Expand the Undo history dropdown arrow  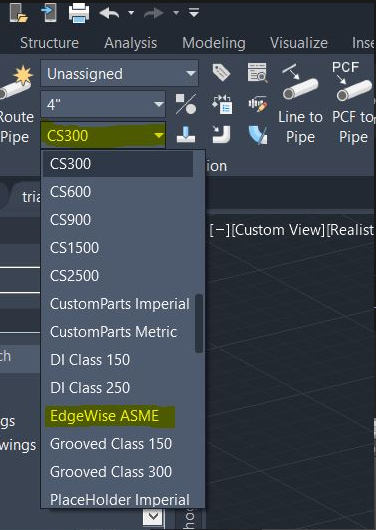click(131, 14)
